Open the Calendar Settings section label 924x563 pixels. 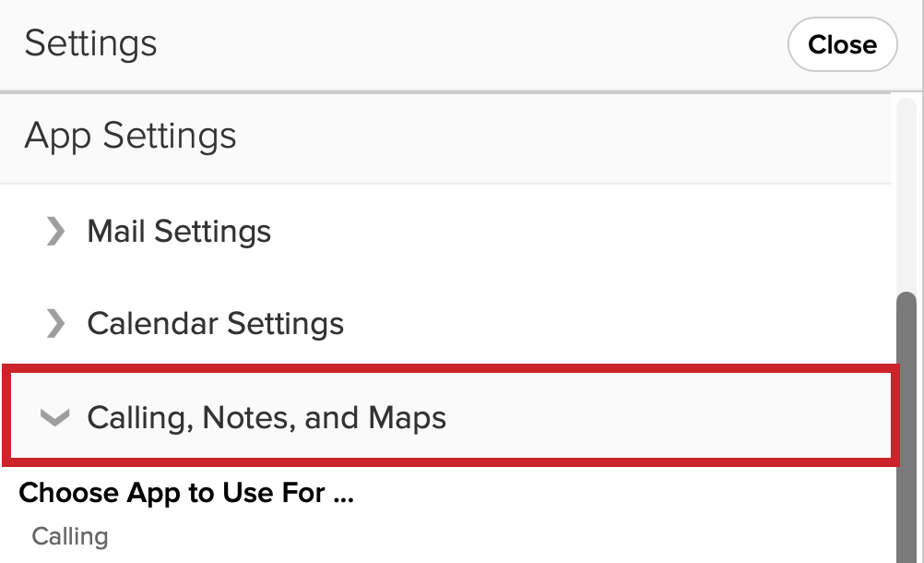[216, 323]
